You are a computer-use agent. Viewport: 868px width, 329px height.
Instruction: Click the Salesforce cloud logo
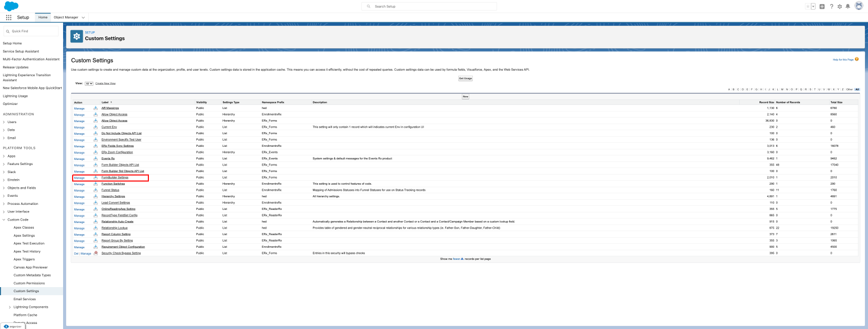[x=11, y=6]
